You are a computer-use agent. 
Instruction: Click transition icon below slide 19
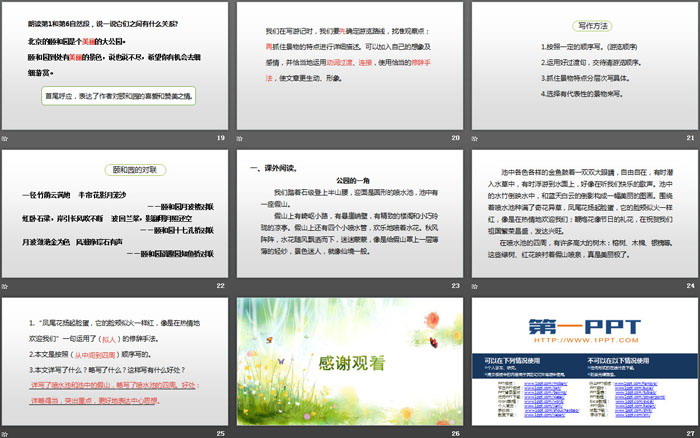pos(8,137)
